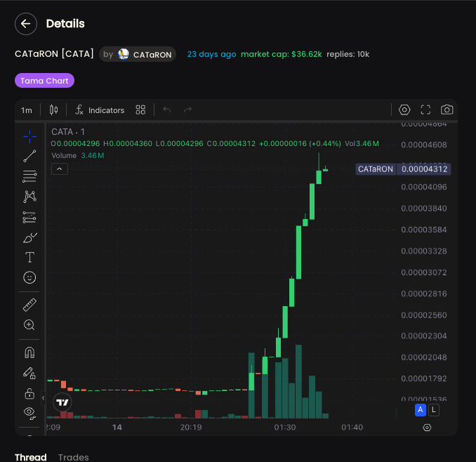Click the 23 days ago timestamp

coord(211,54)
